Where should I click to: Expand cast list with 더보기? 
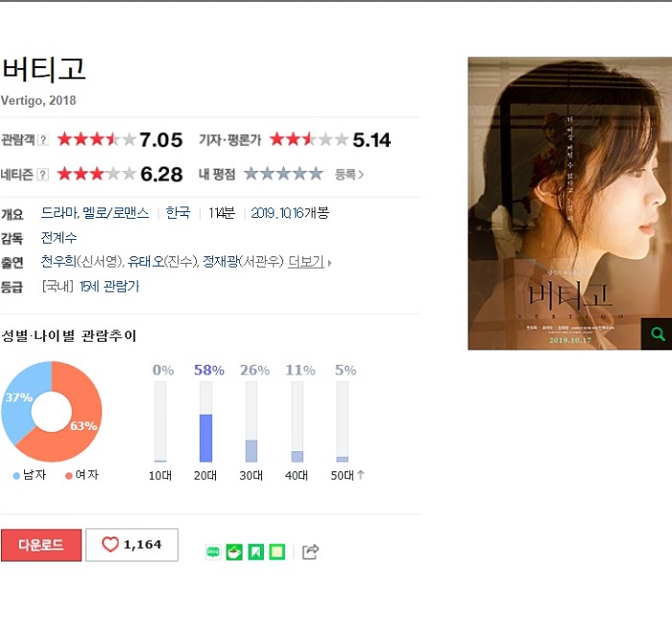[306, 261]
